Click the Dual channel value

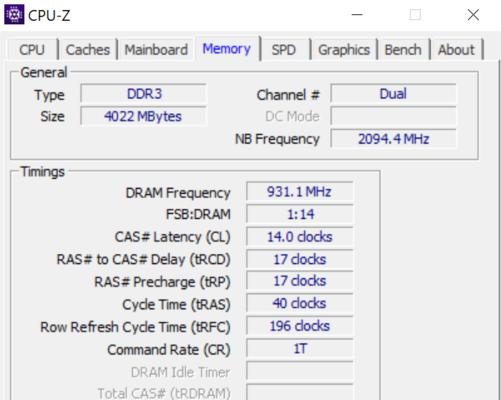[x=393, y=94]
